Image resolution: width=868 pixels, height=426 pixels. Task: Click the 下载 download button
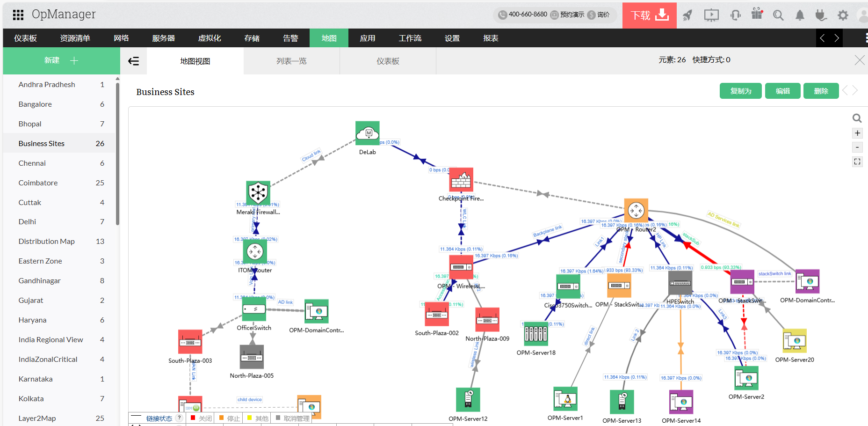coord(650,15)
